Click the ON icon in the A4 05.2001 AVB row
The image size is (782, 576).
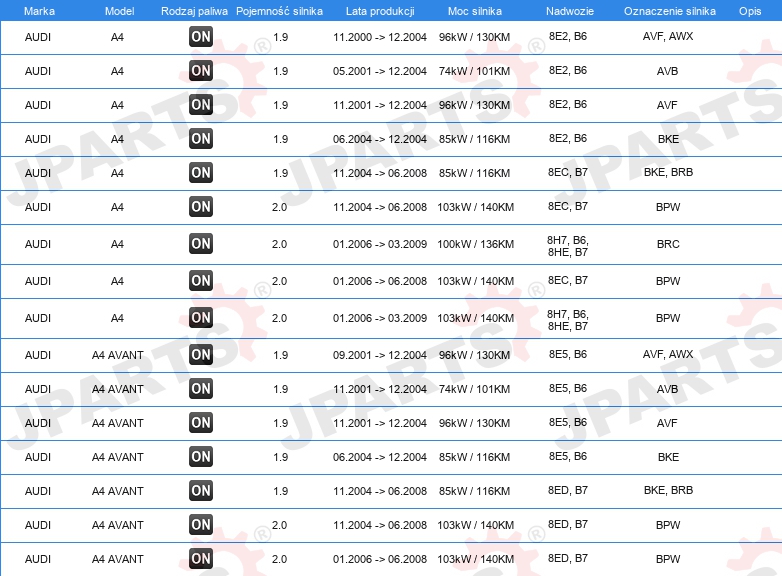click(201, 71)
